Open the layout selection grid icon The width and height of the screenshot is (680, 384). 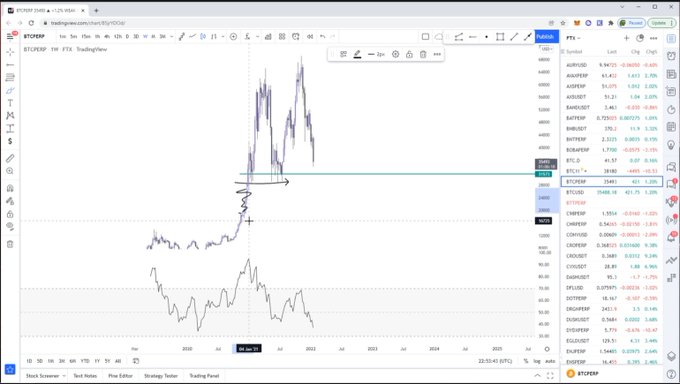(x=282, y=36)
